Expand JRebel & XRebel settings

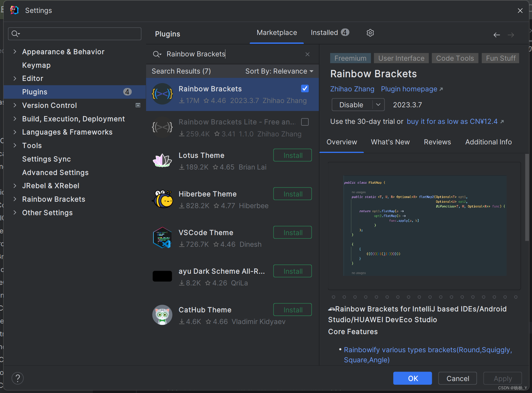(15, 185)
